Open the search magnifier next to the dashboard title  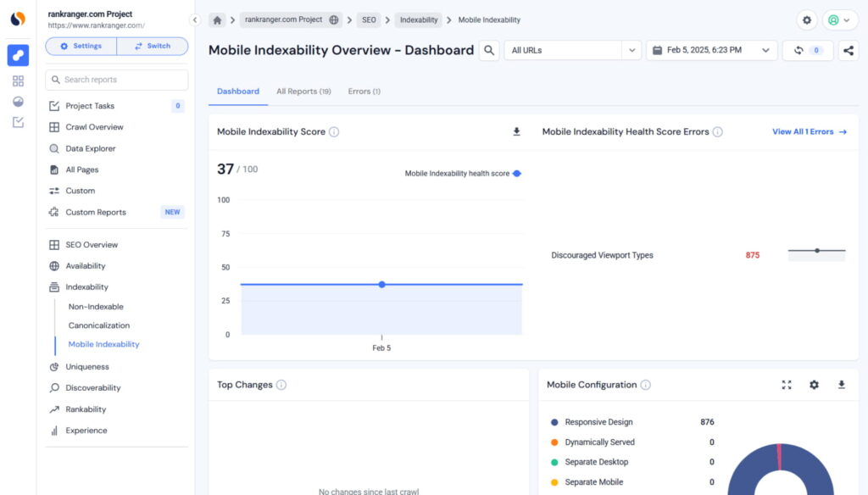(489, 51)
